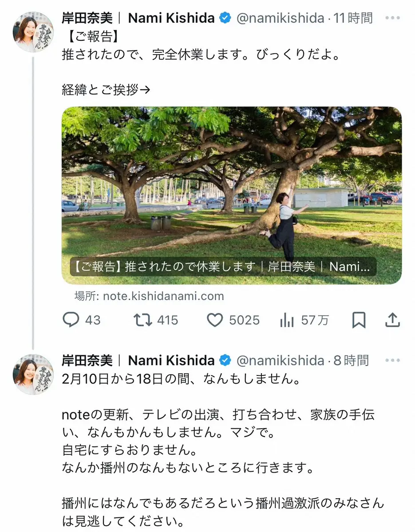Click the 岸田奈美 display name
The height and width of the screenshot is (532, 415).
(x=86, y=18)
